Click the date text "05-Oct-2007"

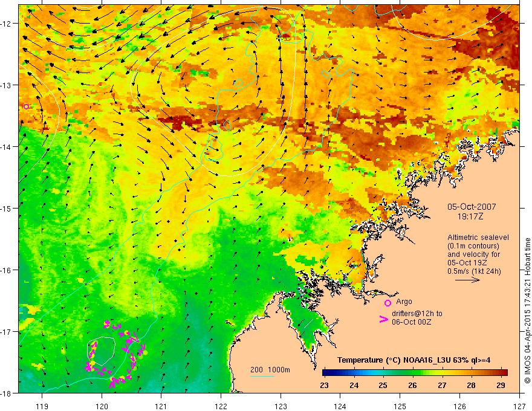(472, 207)
